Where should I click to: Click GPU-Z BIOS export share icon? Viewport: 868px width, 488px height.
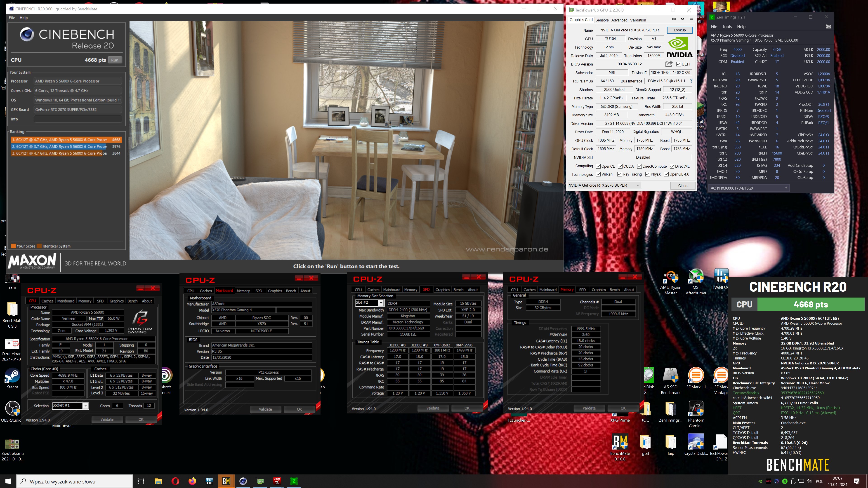coord(669,64)
